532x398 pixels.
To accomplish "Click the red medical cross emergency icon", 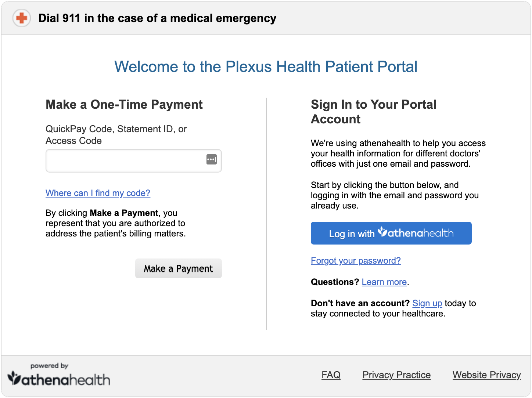I will [22, 18].
